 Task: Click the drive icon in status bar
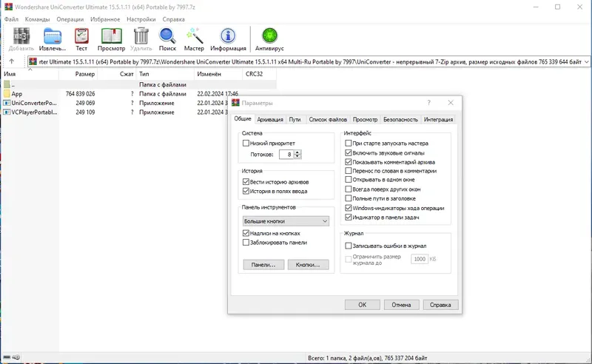coord(7,357)
